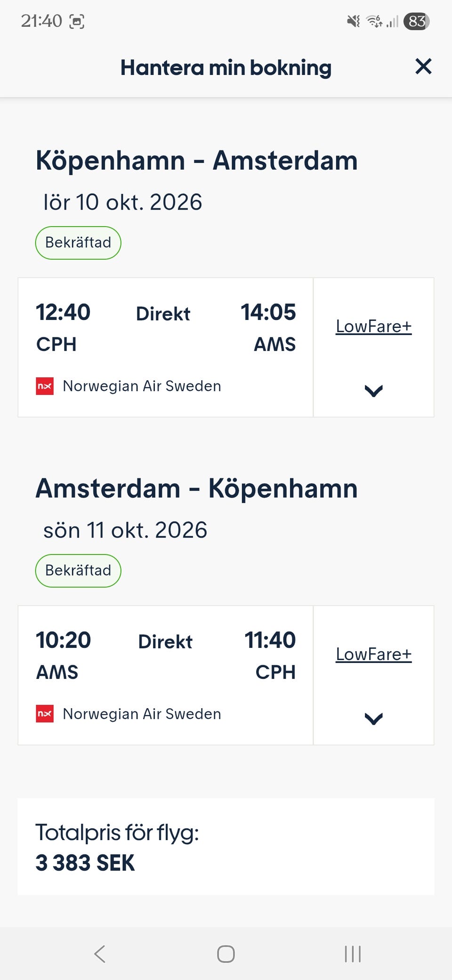452x980 pixels.
Task: Tap the Totalpris för flyg 3 383 SEK panel
Action: click(226, 847)
